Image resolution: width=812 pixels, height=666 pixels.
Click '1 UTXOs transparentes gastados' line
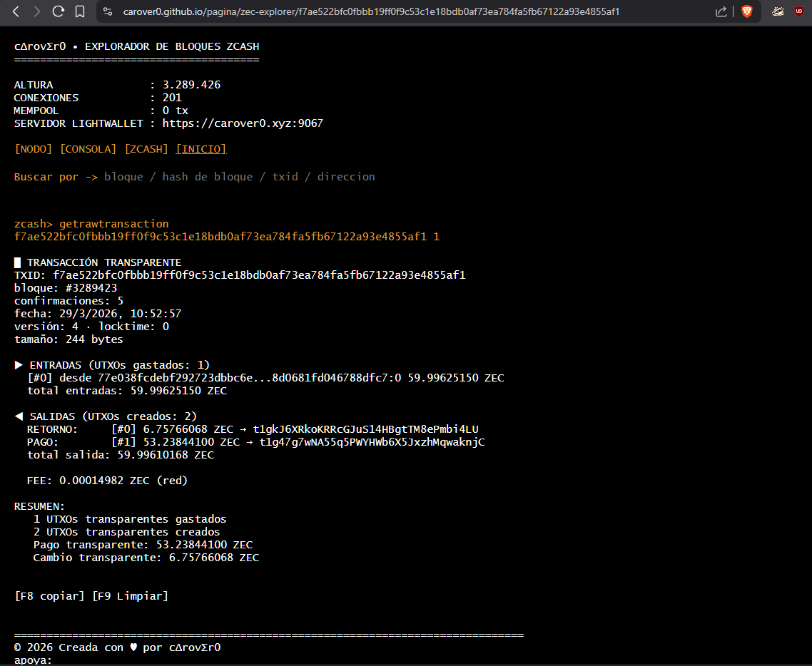[130, 519]
